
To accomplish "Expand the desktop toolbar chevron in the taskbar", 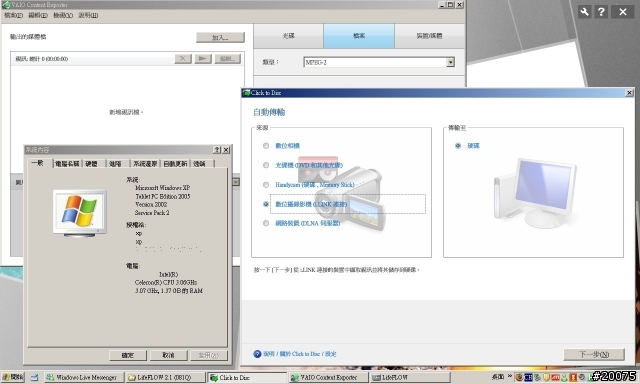I will 510,376.
